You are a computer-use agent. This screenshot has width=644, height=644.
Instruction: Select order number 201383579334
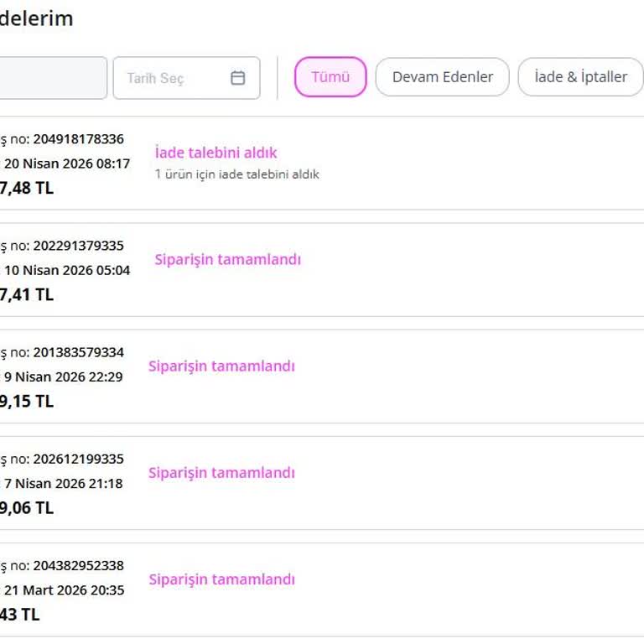point(78,352)
